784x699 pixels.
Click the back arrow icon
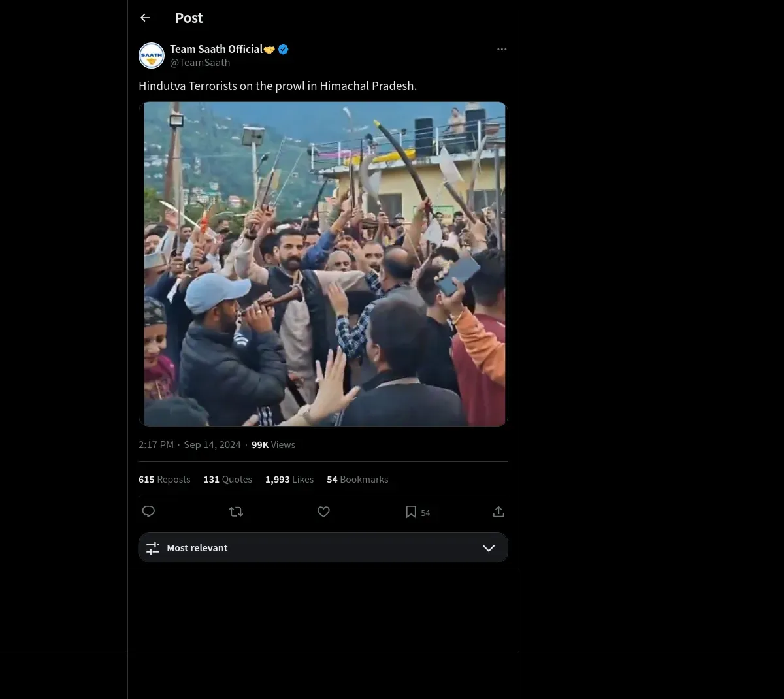click(x=145, y=18)
